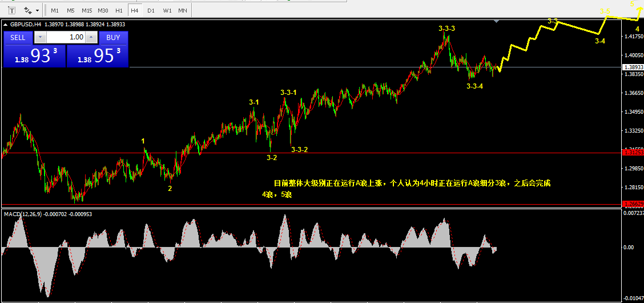Select the 3-3-1 wave label
The height and width of the screenshot is (303, 644).
pyautogui.click(x=289, y=93)
